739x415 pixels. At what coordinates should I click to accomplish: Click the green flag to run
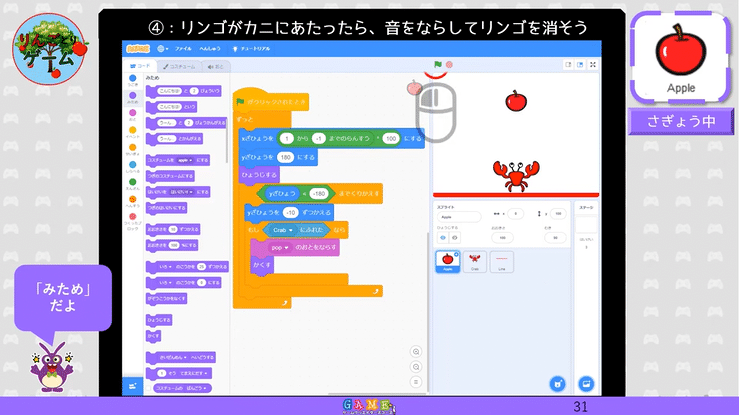coord(436,65)
